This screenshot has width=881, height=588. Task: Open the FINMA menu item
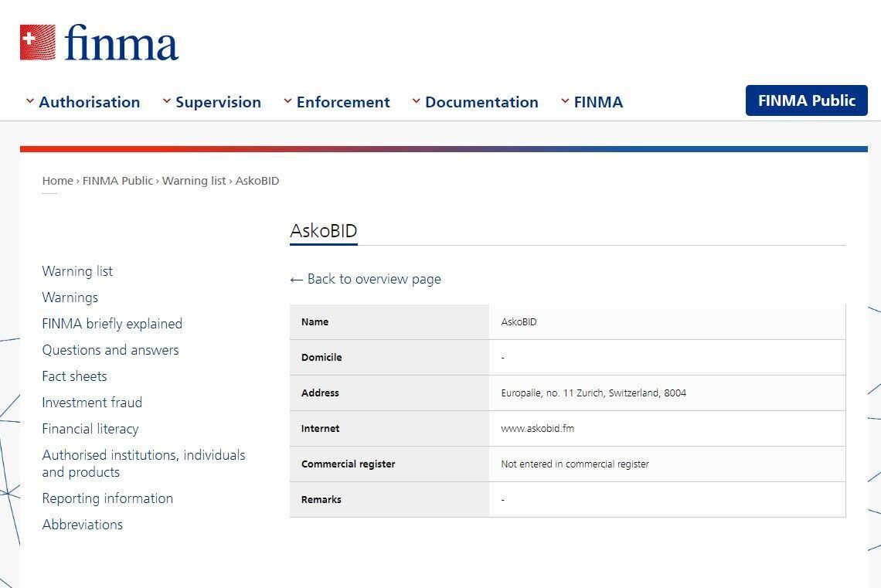click(x=598, y=102)
